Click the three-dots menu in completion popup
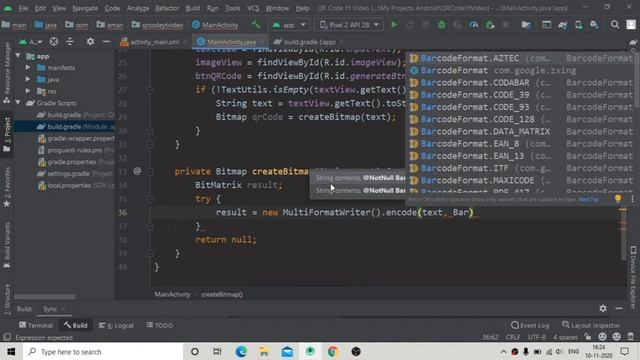Viewport: 640px width, 360px height. click(x=632, y=199)
